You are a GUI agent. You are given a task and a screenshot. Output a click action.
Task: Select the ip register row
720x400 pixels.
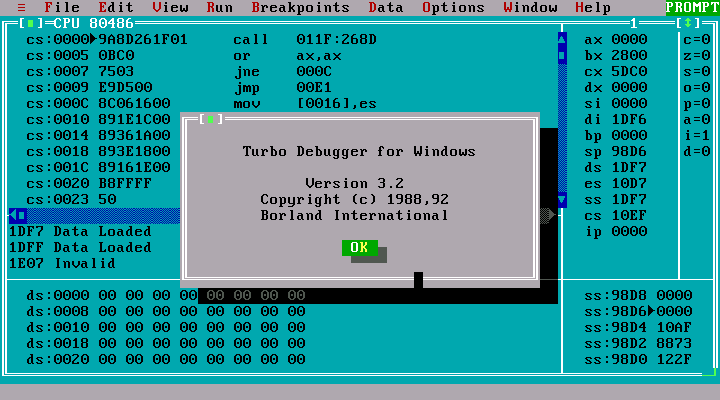click(x=616, y=231)
